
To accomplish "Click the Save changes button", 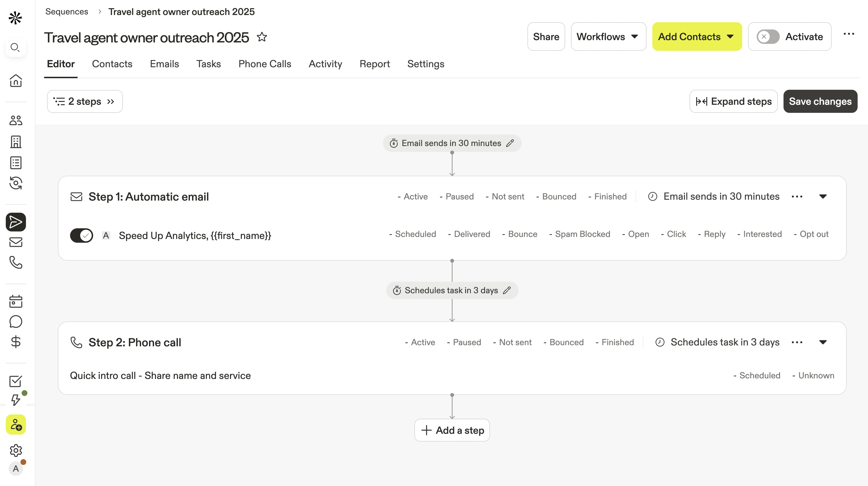I will (820, 101).
